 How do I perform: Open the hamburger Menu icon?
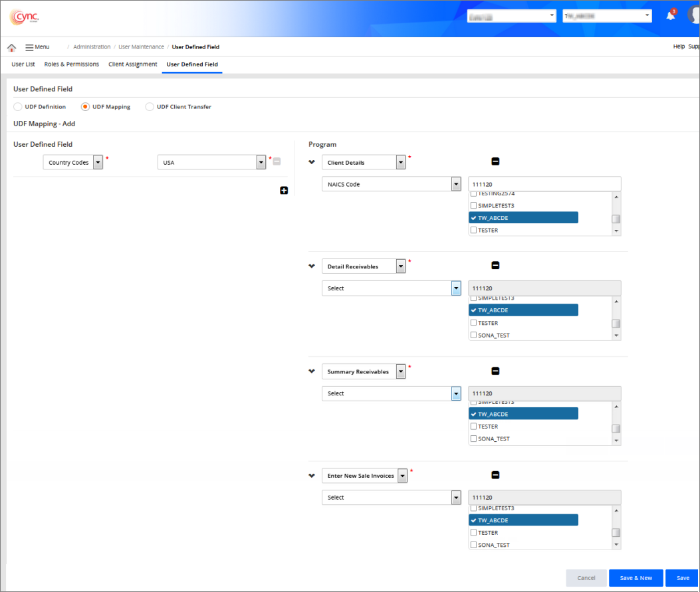(30, 47)
